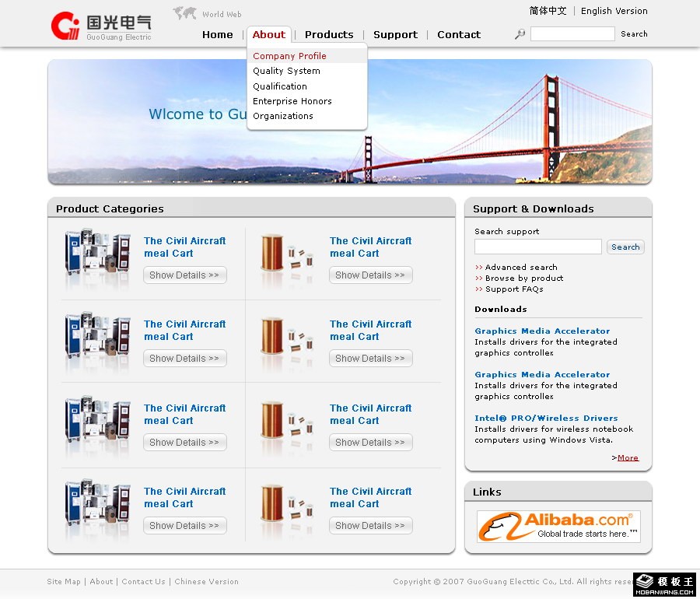
Task: Show Details for second-row right product
Action: pyautogui.click(x=370, y=359)
